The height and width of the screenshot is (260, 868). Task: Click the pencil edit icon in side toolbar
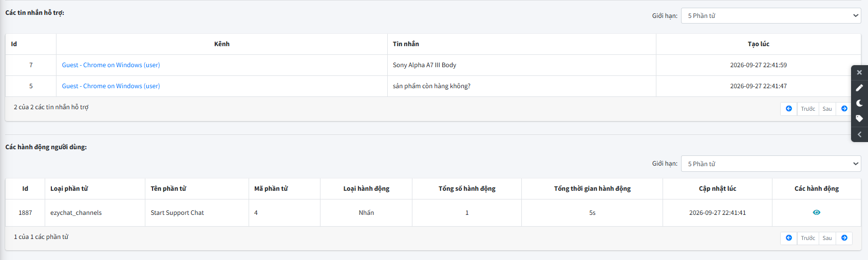click(x=859, y=88)
